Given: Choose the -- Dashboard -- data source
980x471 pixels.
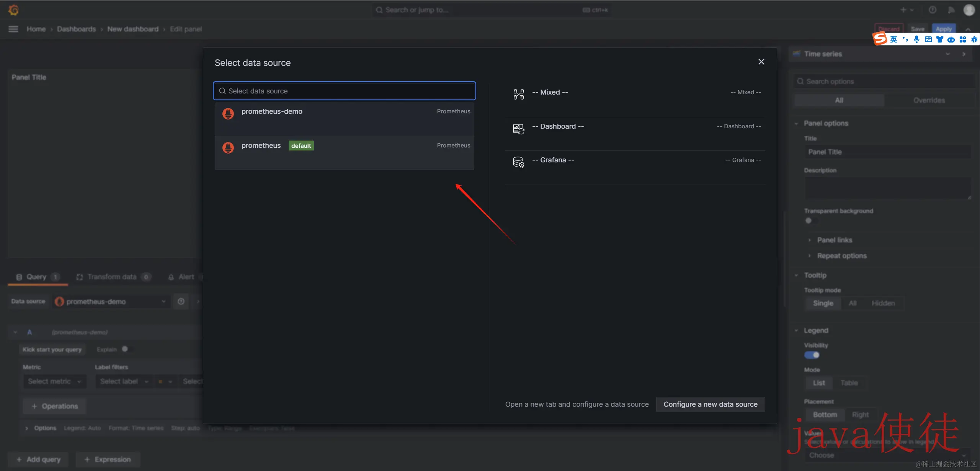Looking at the screenshot, I should click(635, 134).
